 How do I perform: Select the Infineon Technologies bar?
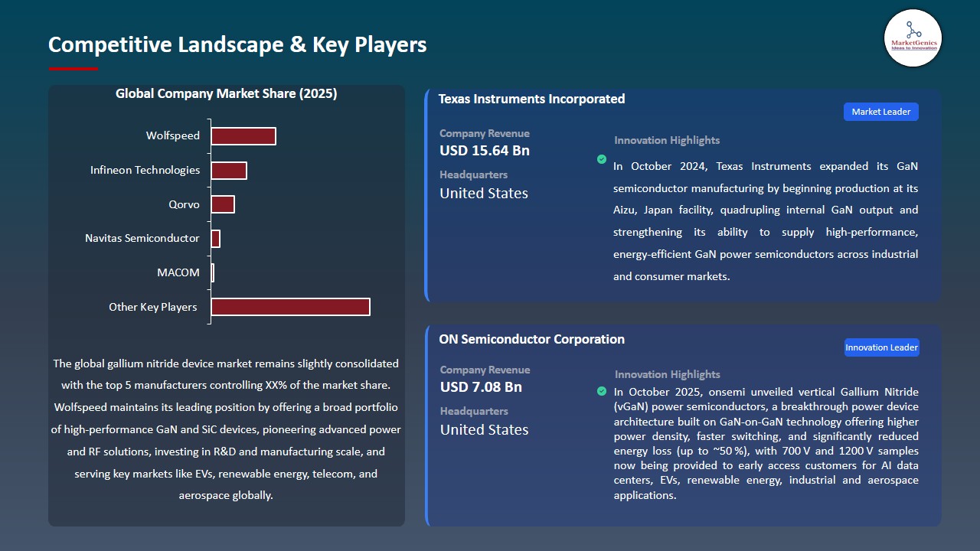[x=229, y=170]
